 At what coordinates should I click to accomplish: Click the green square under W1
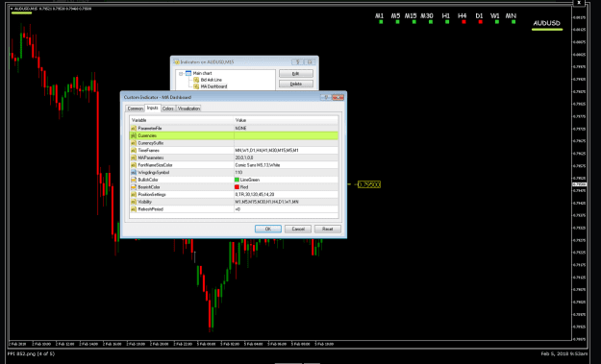point(497,22)
